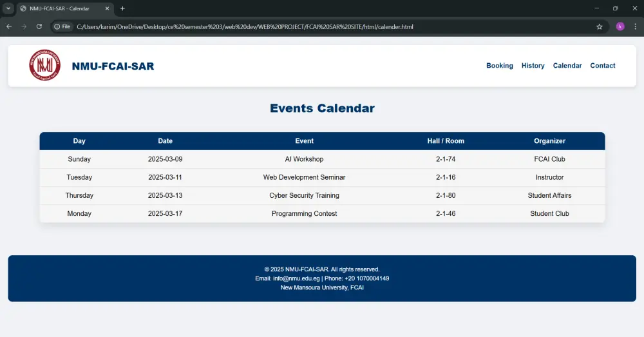Viewport: 644px width, 337px height.
Task: Click the Web Development Seminar event
Action: 305,177
